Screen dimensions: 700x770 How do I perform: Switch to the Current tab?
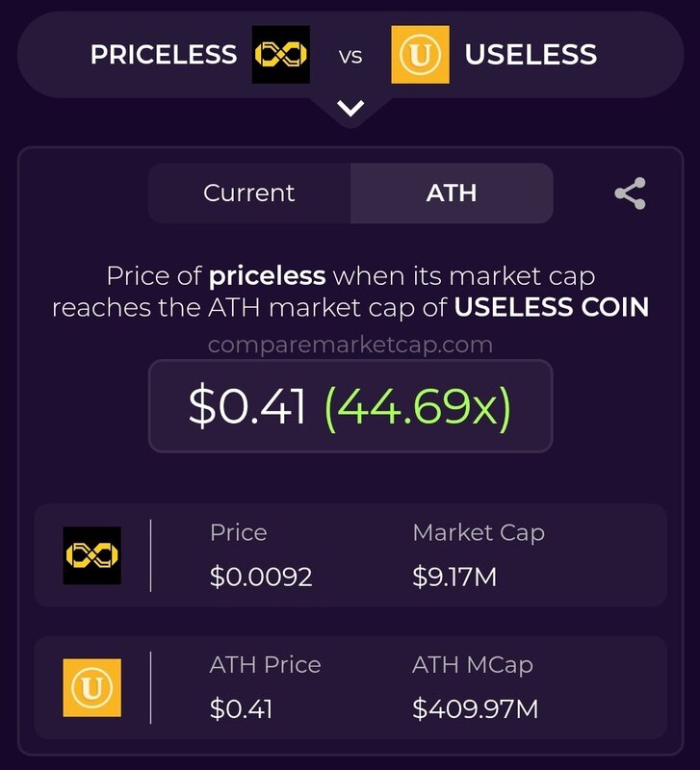pyautogui.click(x=249, y=193)
